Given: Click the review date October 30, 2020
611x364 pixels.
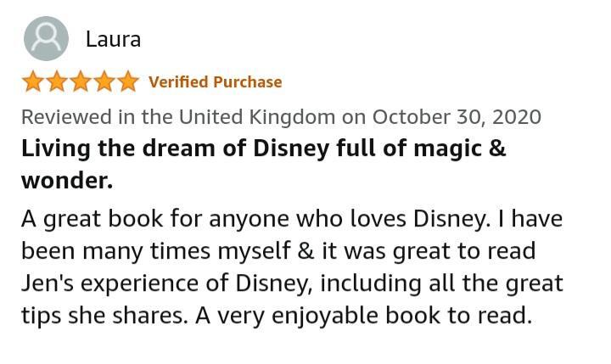Looking at the screenshot, I should point(457,117).
